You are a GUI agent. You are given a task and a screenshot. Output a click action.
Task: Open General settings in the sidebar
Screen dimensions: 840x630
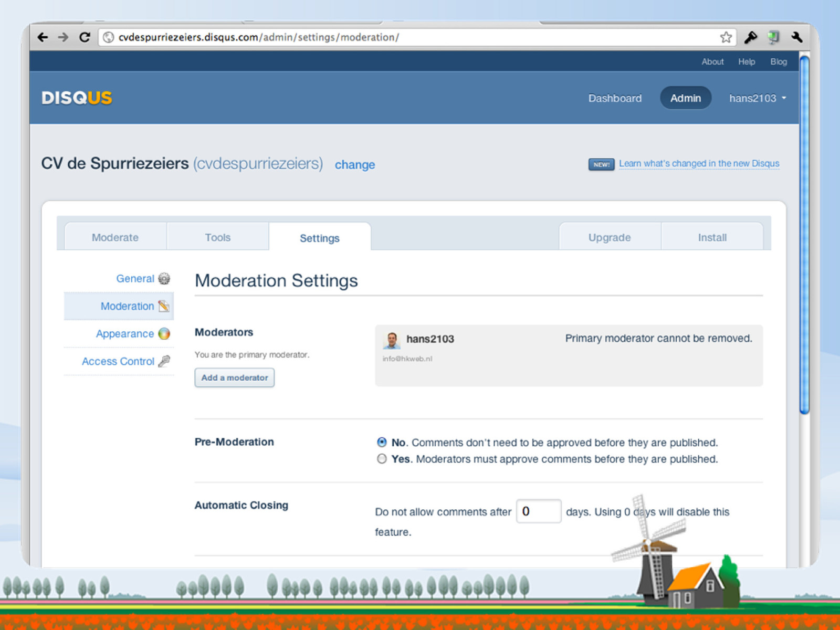tap(135, 278)
